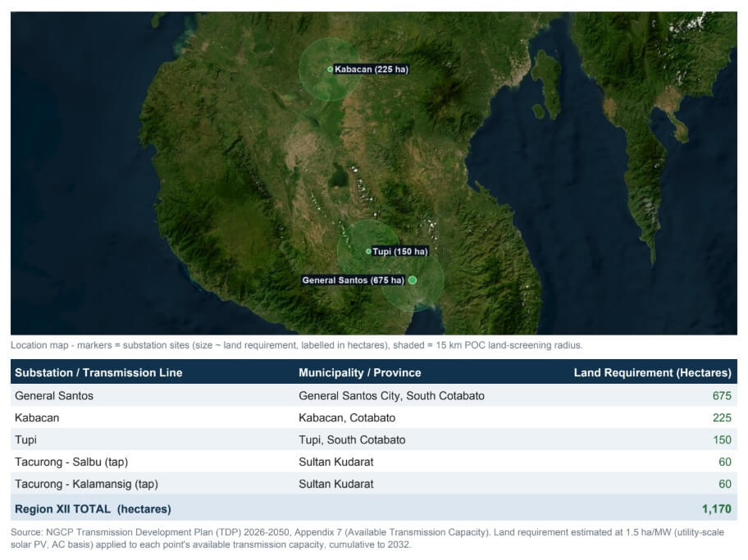Select the "Tacurong - Kalamansig (tap)" cell
Image resolution: width=748 pixels, height=560 pixels.
coord(86,484)
